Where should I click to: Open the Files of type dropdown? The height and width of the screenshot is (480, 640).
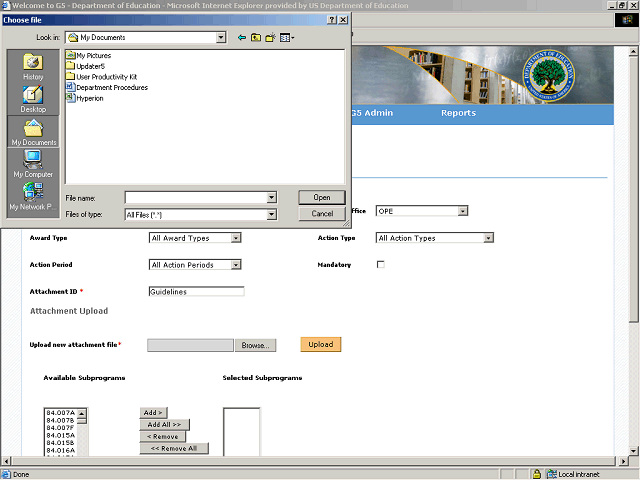coord(271,214)
